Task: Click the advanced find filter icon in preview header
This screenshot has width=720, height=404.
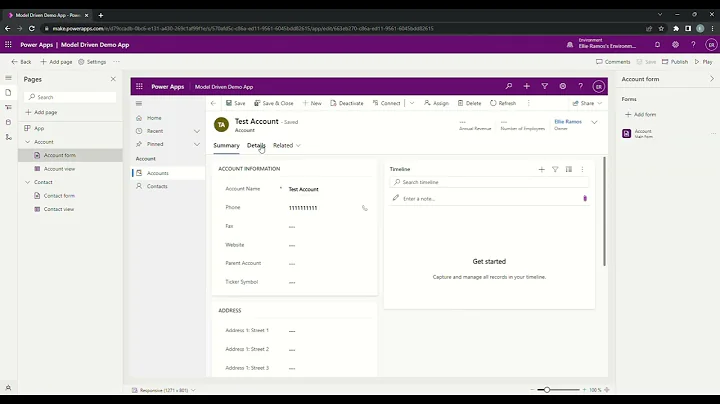Action: [545, 86]
